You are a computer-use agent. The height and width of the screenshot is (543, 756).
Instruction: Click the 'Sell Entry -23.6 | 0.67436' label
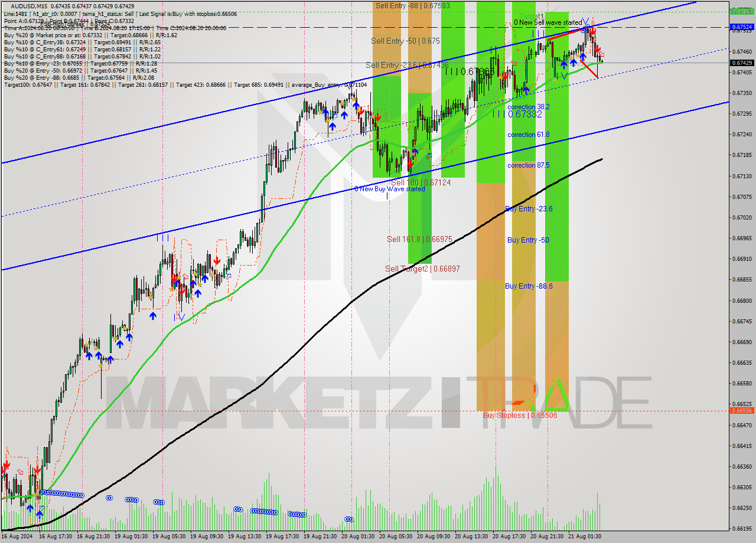pyautogui.click(x=407, y=65)
